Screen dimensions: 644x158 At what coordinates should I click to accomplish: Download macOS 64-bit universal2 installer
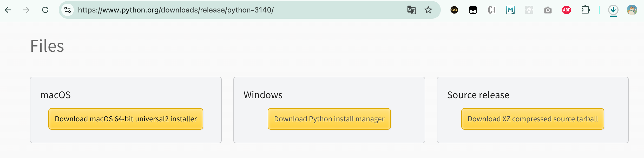point(126,119)
